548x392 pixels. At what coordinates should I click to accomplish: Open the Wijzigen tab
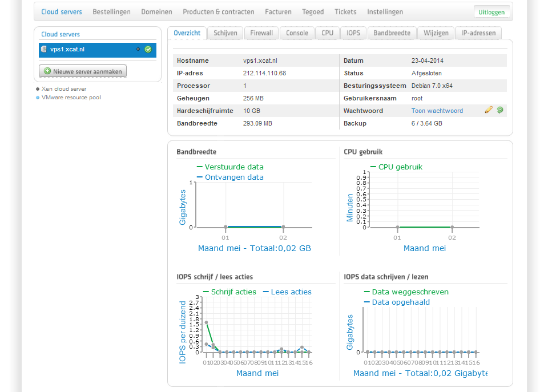[x=436, y=33]
